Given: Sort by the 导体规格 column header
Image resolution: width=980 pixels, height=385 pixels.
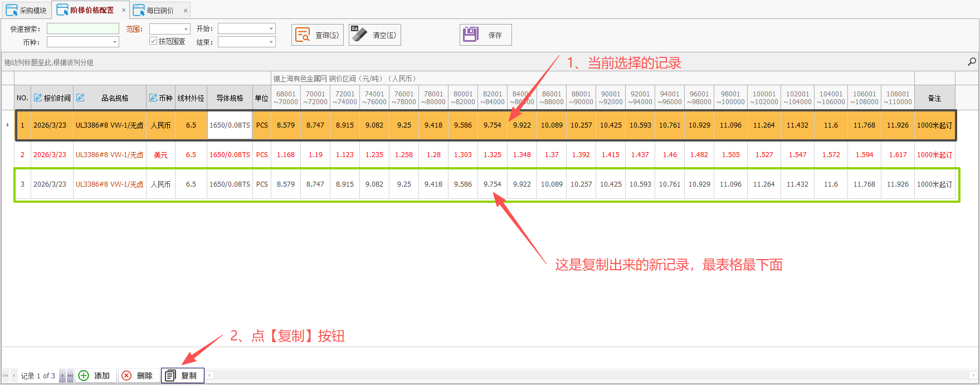Looking at the screenshot, I should (x=230, y=98).
